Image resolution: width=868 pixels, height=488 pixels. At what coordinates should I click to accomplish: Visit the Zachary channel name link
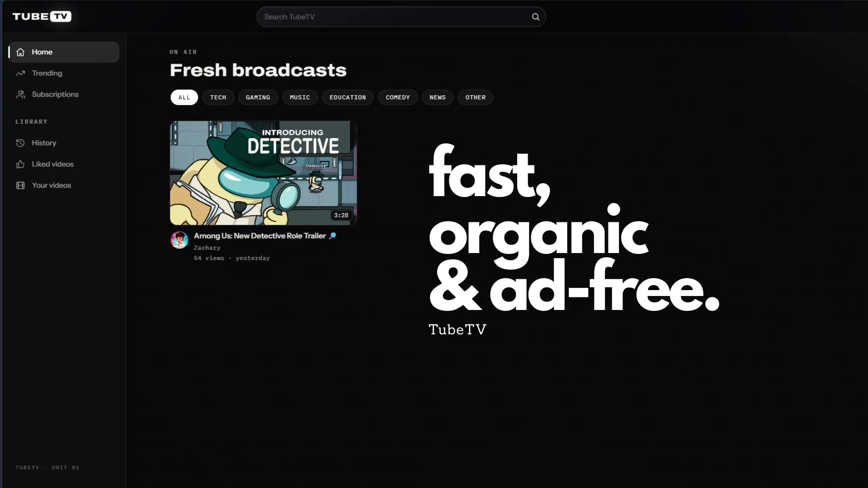pos(207,248)
